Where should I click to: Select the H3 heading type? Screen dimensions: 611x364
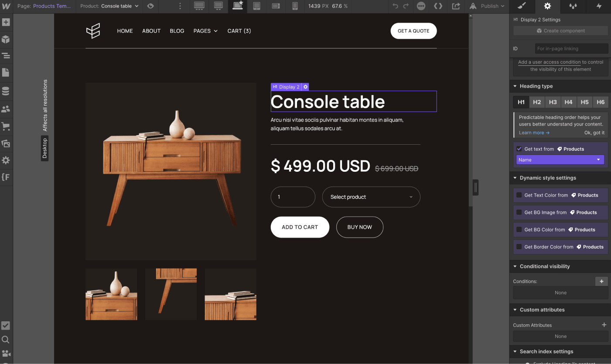[553, 102]
